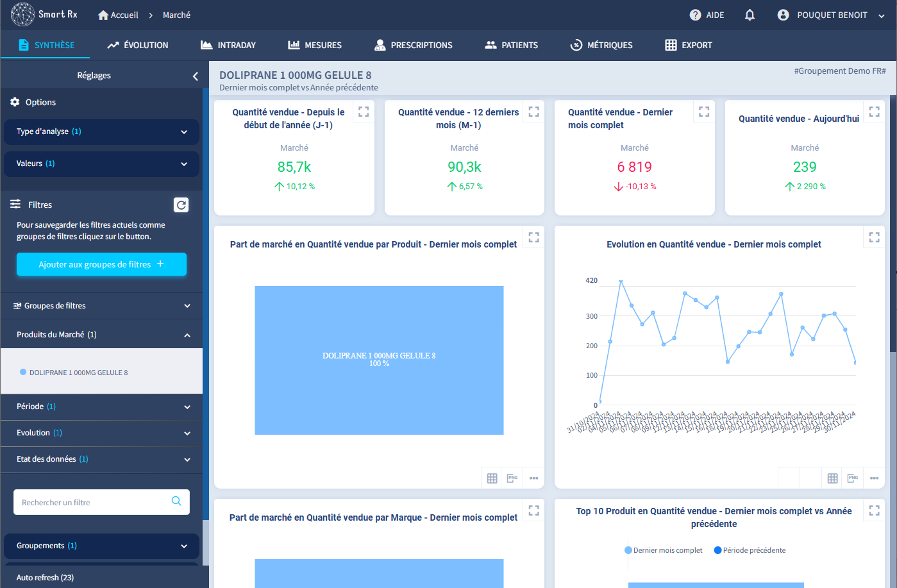Switch to the INTRADAY tab
The width and height of the screenshot is (897, 588).
pyautogui.click(x=228, y=45)
